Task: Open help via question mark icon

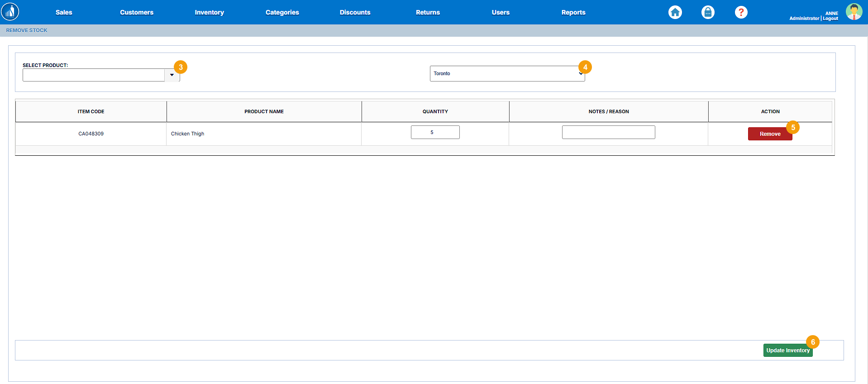Action: pyautogui.click(x=741, y=12)
